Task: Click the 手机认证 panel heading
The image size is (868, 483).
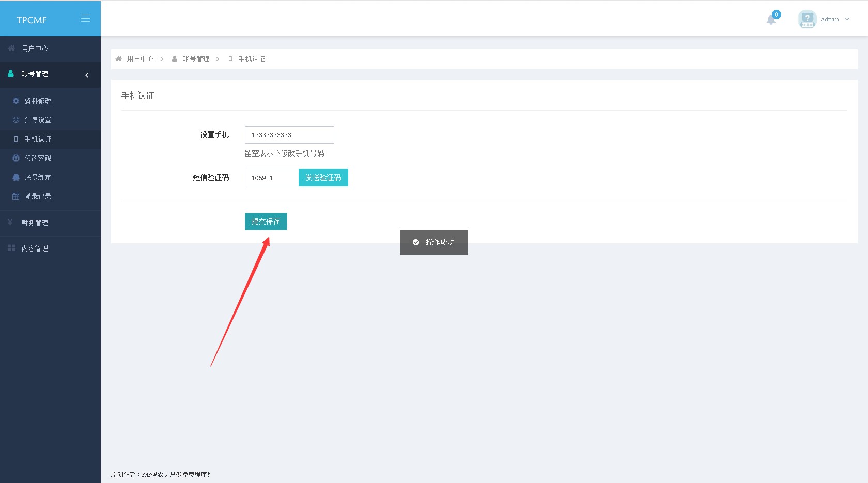Action: click(138, 96)
